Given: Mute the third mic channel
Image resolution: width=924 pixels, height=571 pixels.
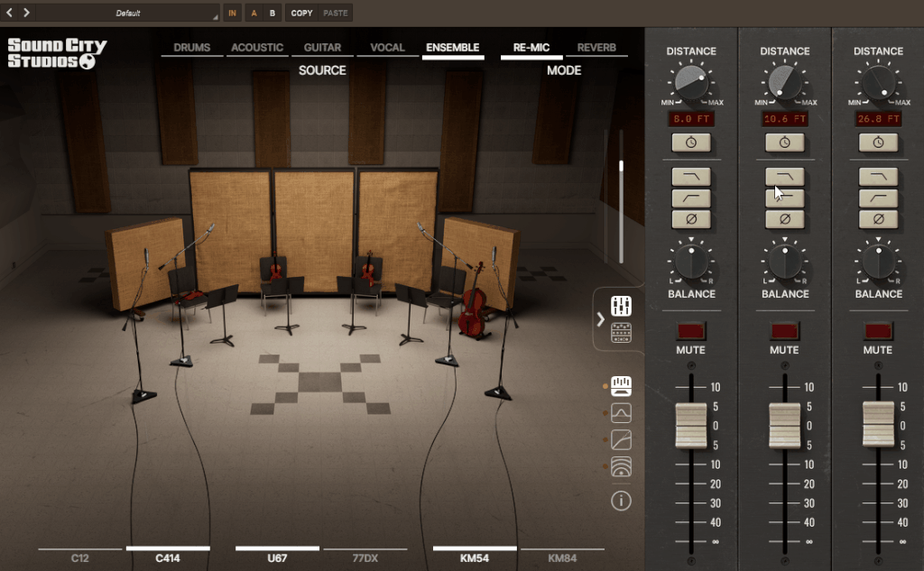Looking at the screenshot, I should point(878,331).
